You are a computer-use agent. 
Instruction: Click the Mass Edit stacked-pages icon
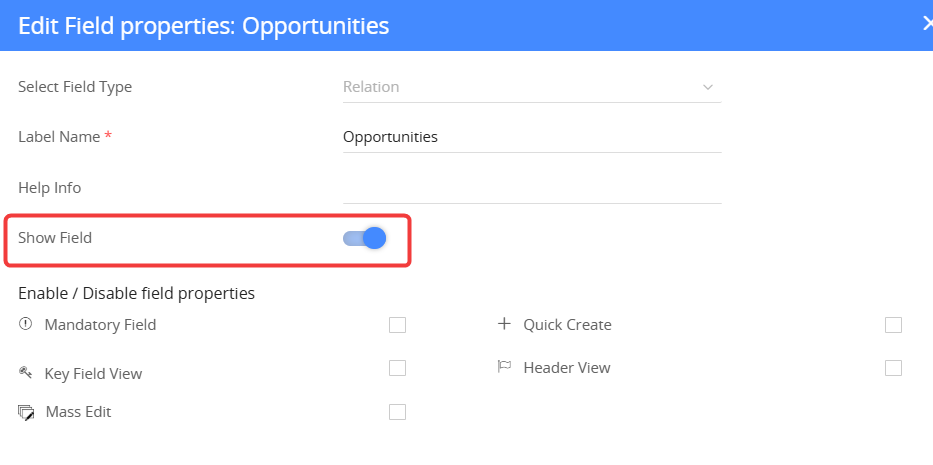tap(26, 412)
